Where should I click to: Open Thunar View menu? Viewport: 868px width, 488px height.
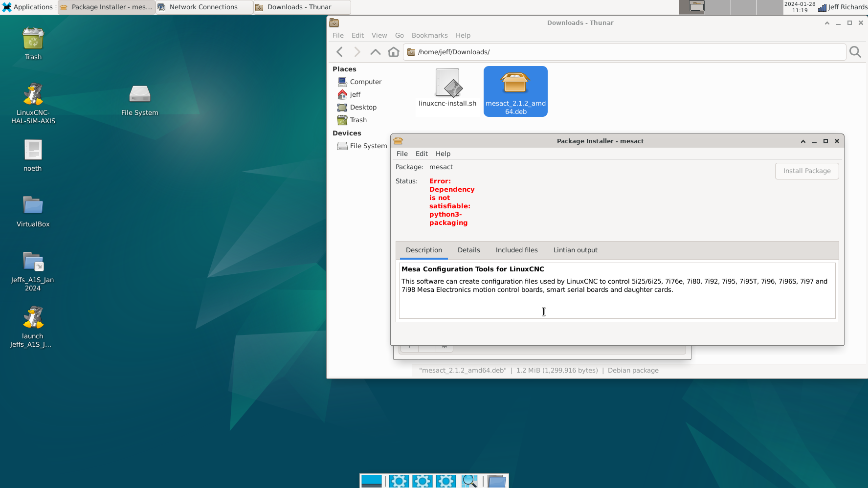click(x=379, y=35)
